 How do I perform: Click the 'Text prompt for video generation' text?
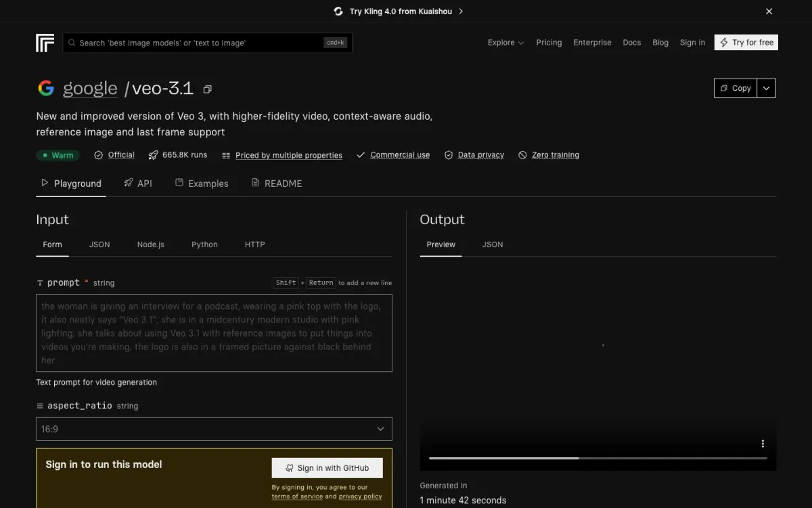(x=97, y=383)
